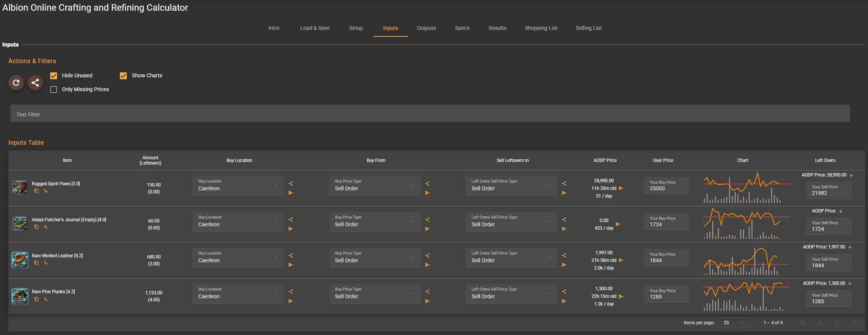This screenshot has height=335, width=868.
Task: Click the arrow icon next to "22h 15m old"
Action: (x=621, y=296)
